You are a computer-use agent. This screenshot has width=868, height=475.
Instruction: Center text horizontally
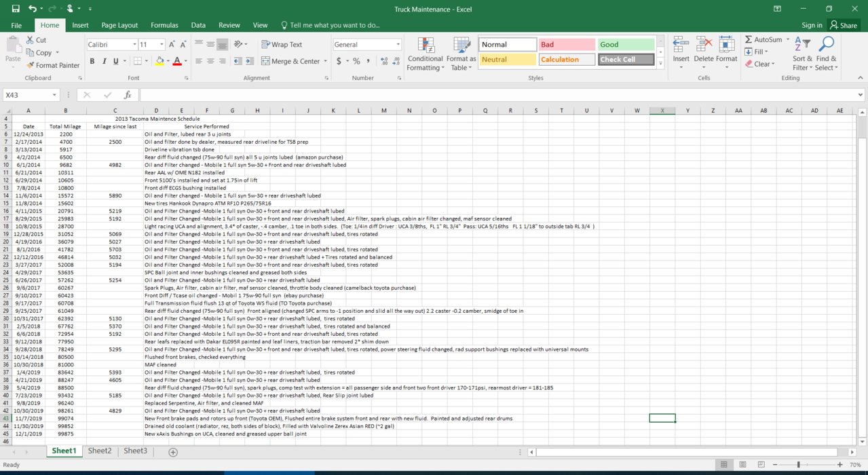[x=210, y=61]
